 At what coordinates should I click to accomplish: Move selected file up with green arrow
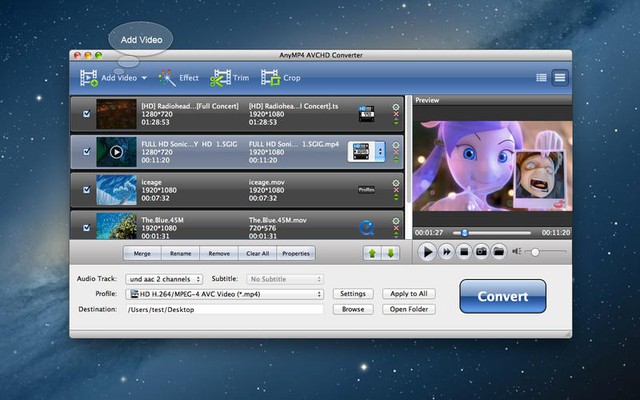tap(372, 253)
